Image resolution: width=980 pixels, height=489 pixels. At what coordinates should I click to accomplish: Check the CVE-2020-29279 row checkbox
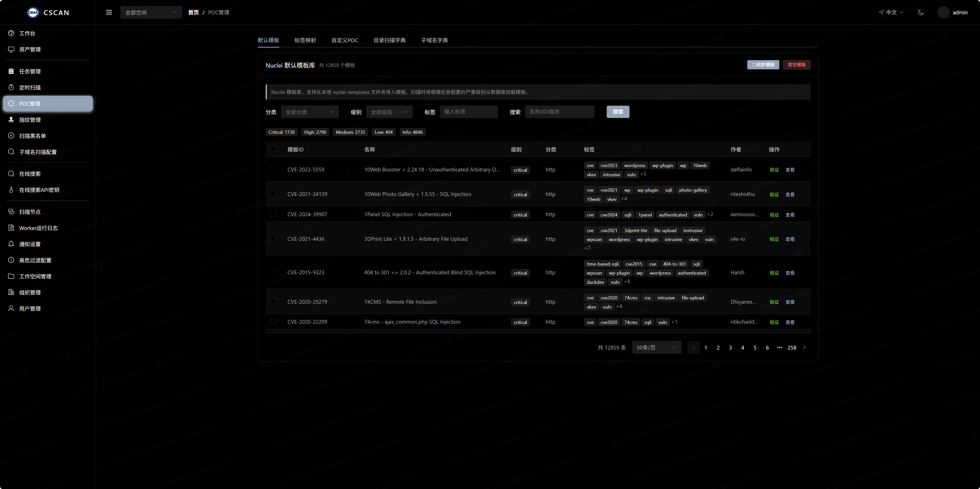click(x=273, y=301)
